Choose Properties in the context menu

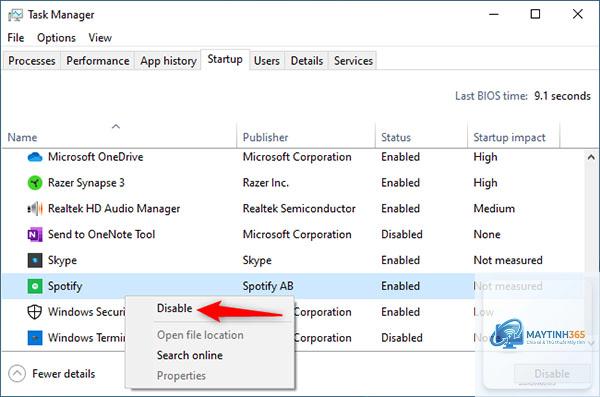coord(181,376)
